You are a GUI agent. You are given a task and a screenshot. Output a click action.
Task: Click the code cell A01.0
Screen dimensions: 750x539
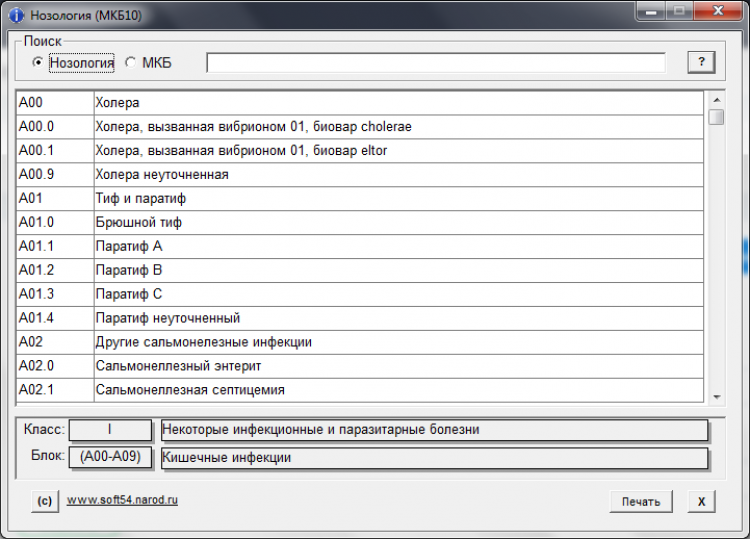click(55, 222)
